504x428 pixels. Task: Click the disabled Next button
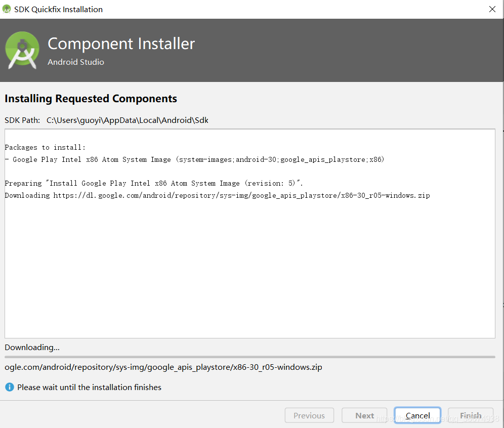coord(364,415)
